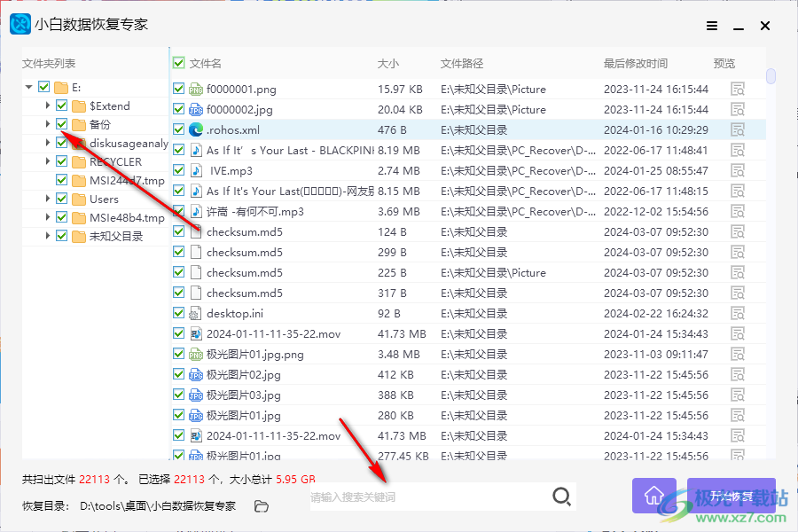Click the preview icon for .rohos.xml
The width and height of the screenshot is (798, 532).
pos(738,129)
